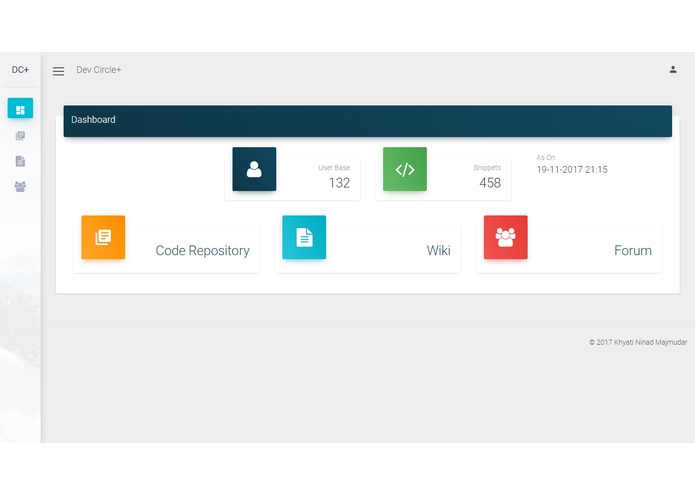The height and width of the screenshot is (494, 695).
Task: Click the Dev Circle+ title
Action: point(98,70)
